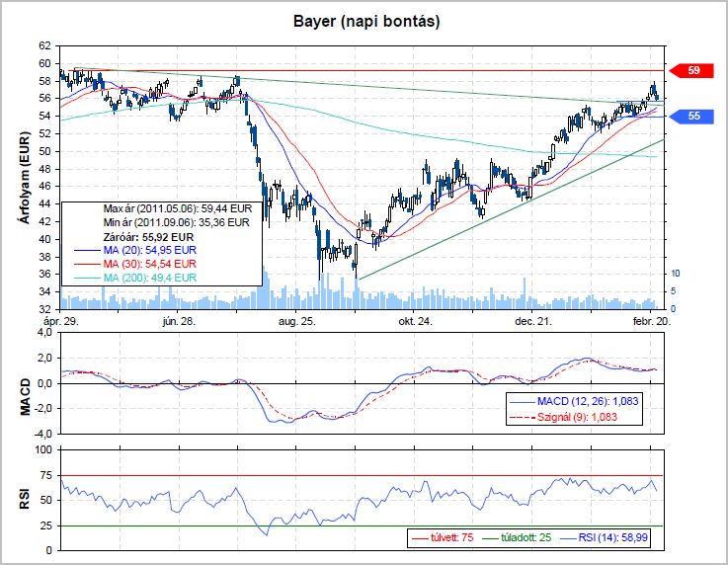
Task: Click the "Záróár: 55,92 EUR" value
Action: click(148, 237)
